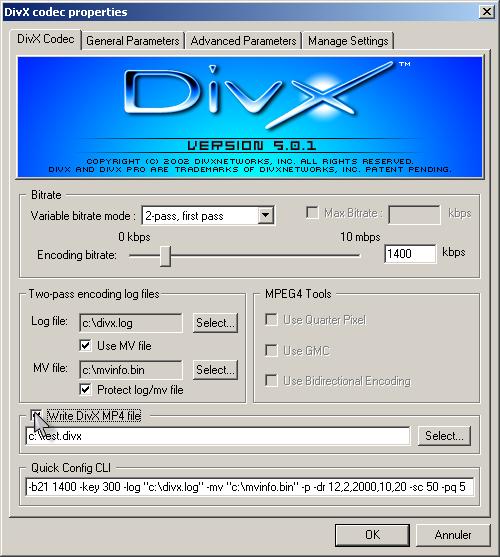Open the Advanced Parameters tab

[x=243, y=41]
